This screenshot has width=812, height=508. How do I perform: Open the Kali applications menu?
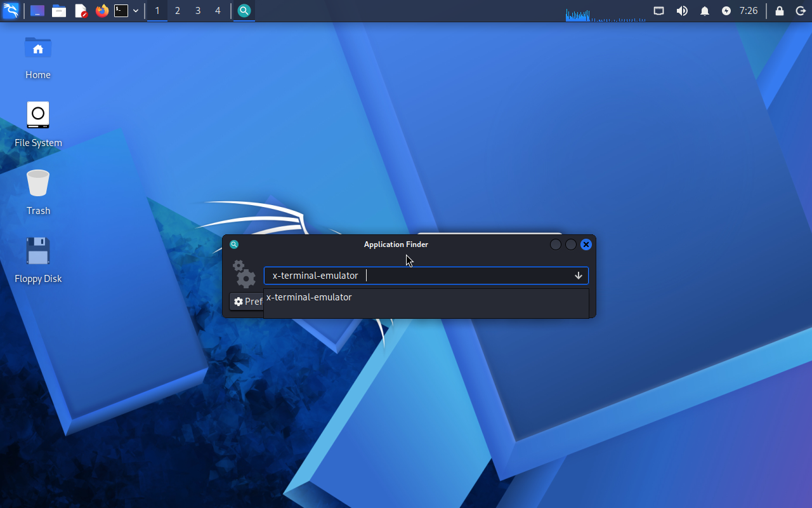click(11, 11)
